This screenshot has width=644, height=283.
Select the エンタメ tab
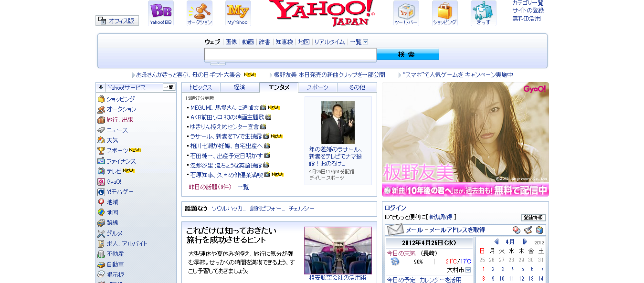tap(279, 87)
